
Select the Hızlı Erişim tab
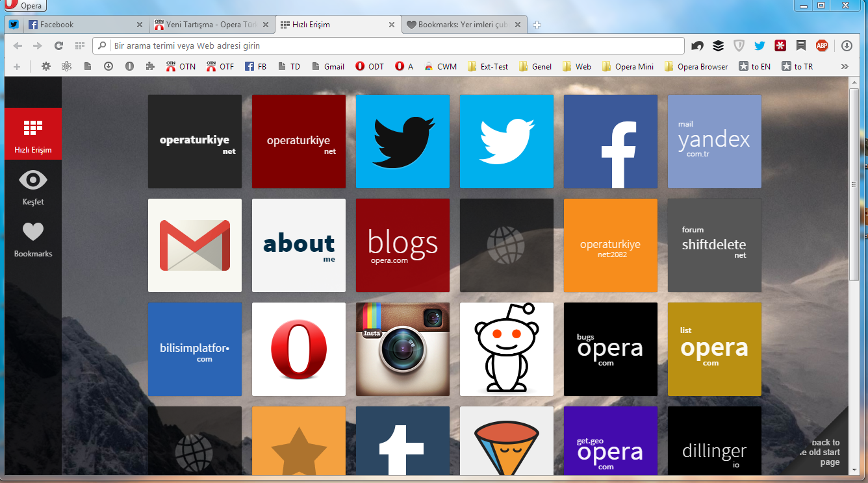pyautogui.click(x=337, y=25)
